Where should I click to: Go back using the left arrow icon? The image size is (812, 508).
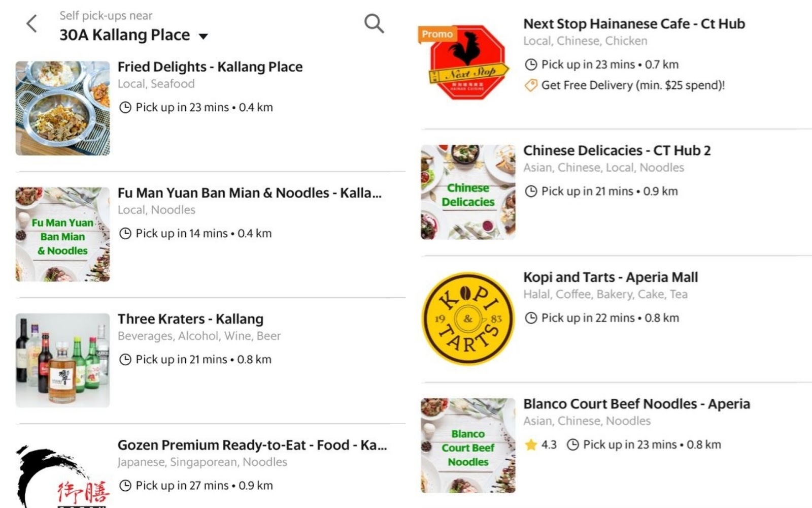tap(32, 23)
